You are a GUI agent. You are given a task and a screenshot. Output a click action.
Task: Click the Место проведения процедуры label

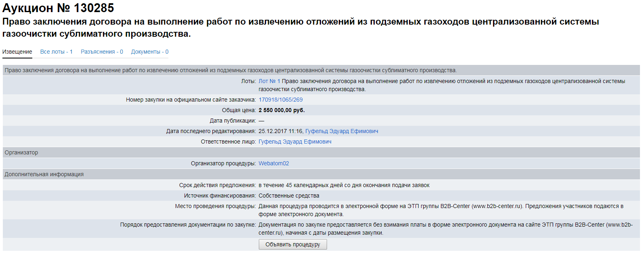pyautogui.click(x=215, y=206)
